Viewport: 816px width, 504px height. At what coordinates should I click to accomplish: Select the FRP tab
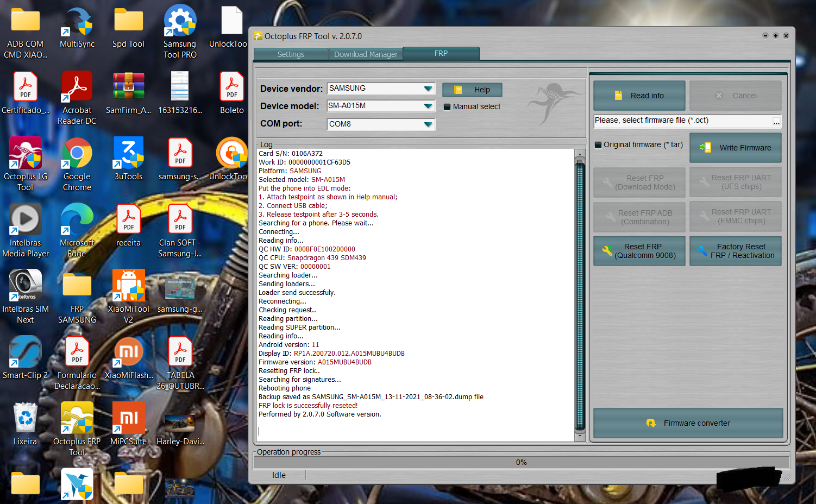point(441,53)
